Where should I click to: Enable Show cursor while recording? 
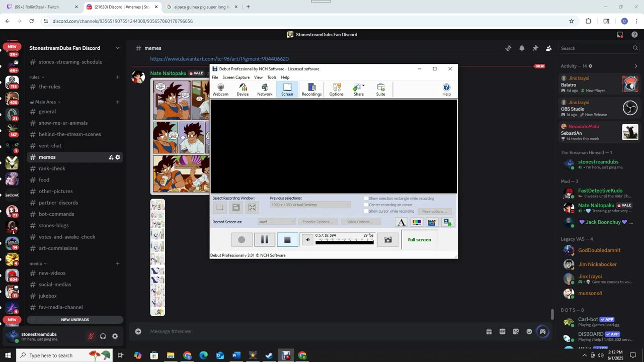tap(366, 211)
